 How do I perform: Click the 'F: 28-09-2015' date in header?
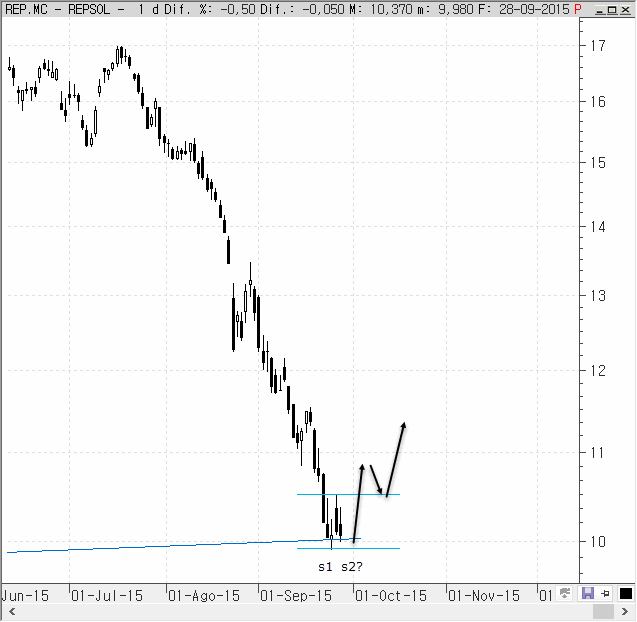pos(524,9)
